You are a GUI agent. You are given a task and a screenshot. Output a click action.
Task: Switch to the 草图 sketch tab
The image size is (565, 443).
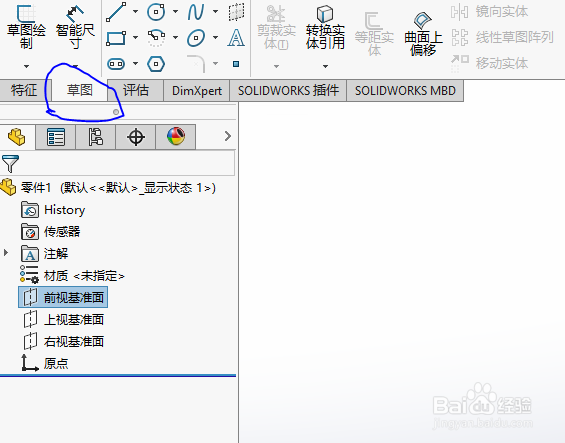click(80, 90)
